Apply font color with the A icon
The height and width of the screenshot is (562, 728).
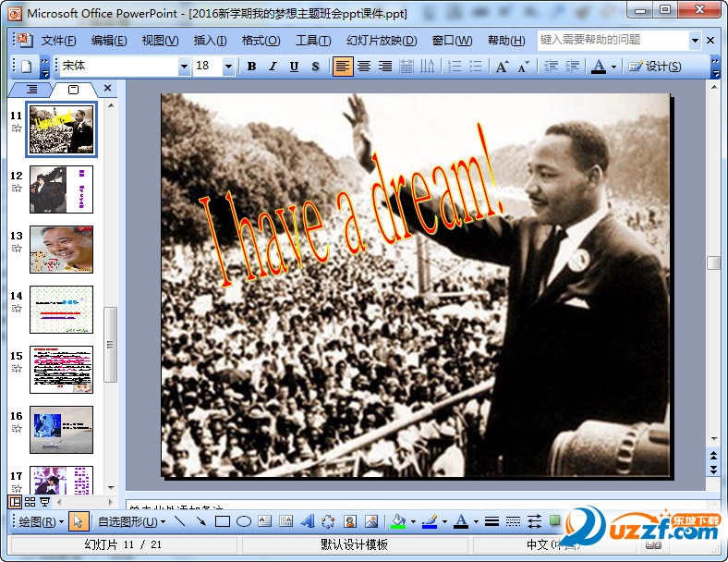(599, 67)
